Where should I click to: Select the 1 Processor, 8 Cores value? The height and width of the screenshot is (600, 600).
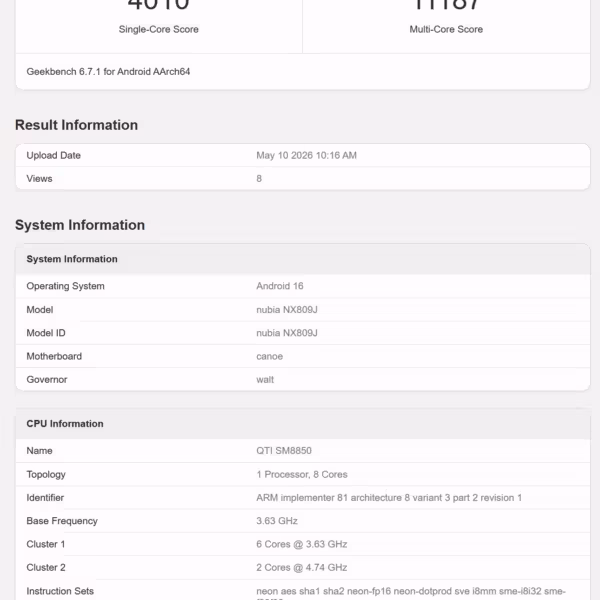point(302,474)
